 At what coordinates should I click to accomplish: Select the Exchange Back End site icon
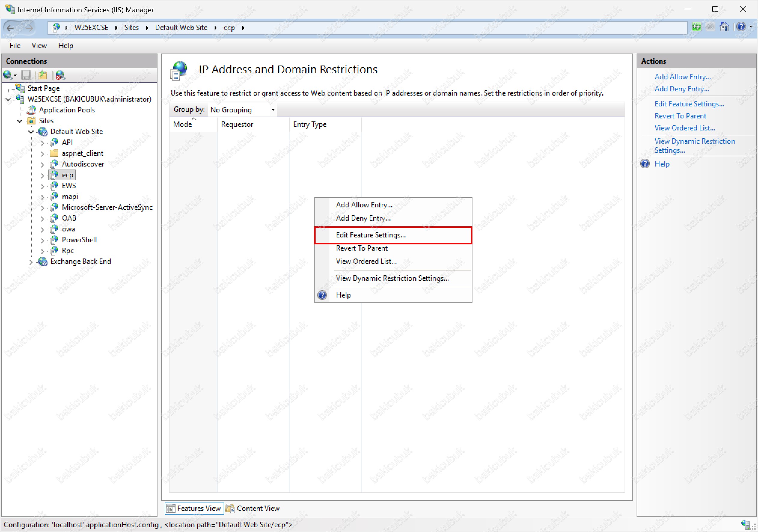tap(43, 261)
